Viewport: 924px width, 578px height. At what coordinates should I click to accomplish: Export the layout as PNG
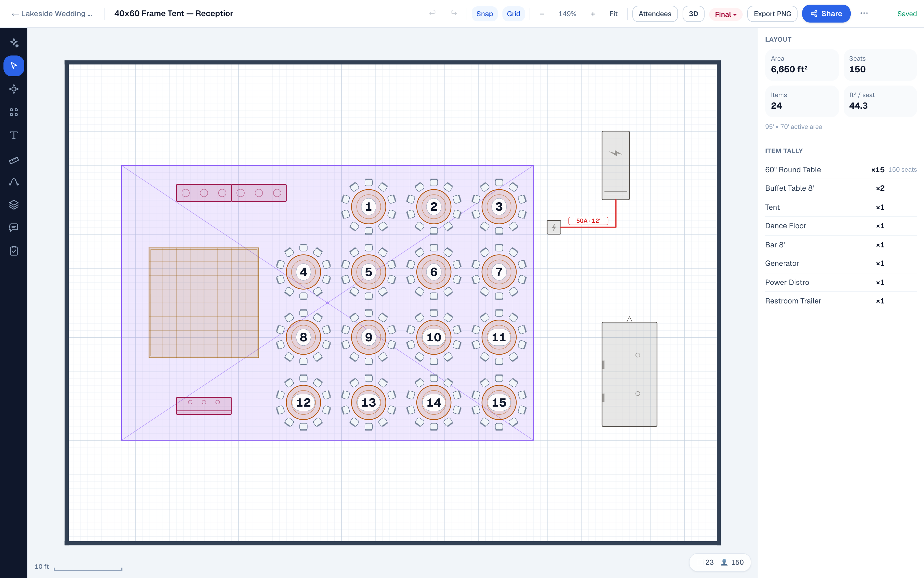(772, 14)
